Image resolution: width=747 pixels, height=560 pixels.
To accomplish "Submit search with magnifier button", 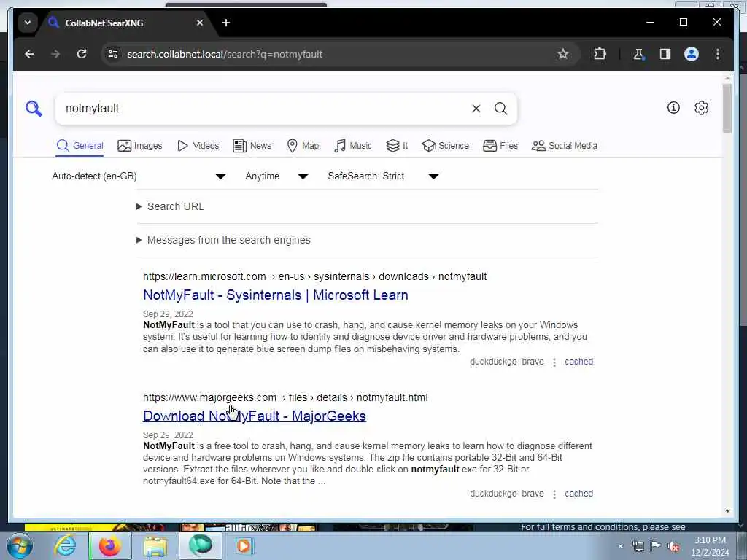I will [500, 109].
